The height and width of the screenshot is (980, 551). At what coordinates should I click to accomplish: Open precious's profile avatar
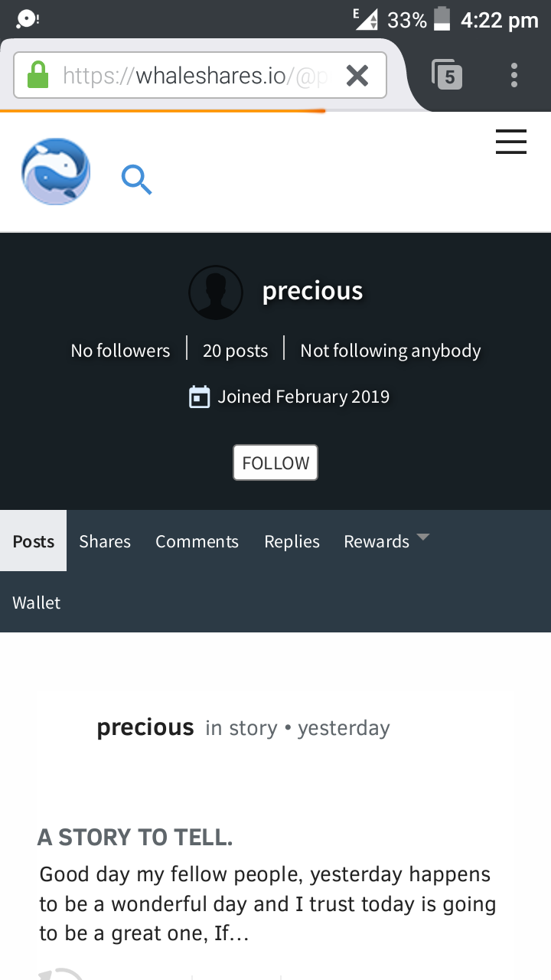pos(215,292)
